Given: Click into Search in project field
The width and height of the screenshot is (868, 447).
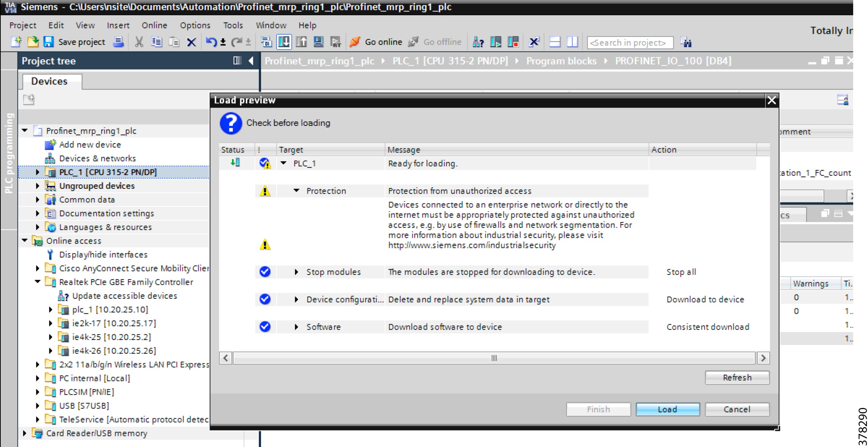Looking at the screenshot, I should pos(630,42).
